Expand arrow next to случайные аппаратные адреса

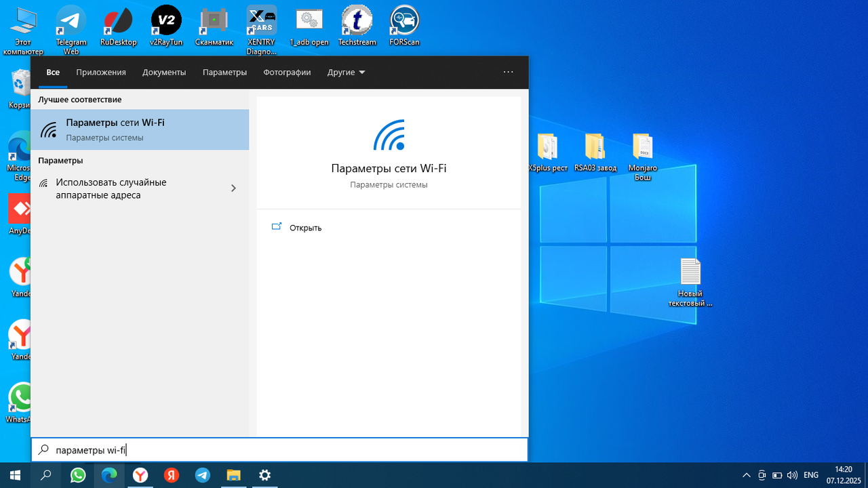coord(233,188)
